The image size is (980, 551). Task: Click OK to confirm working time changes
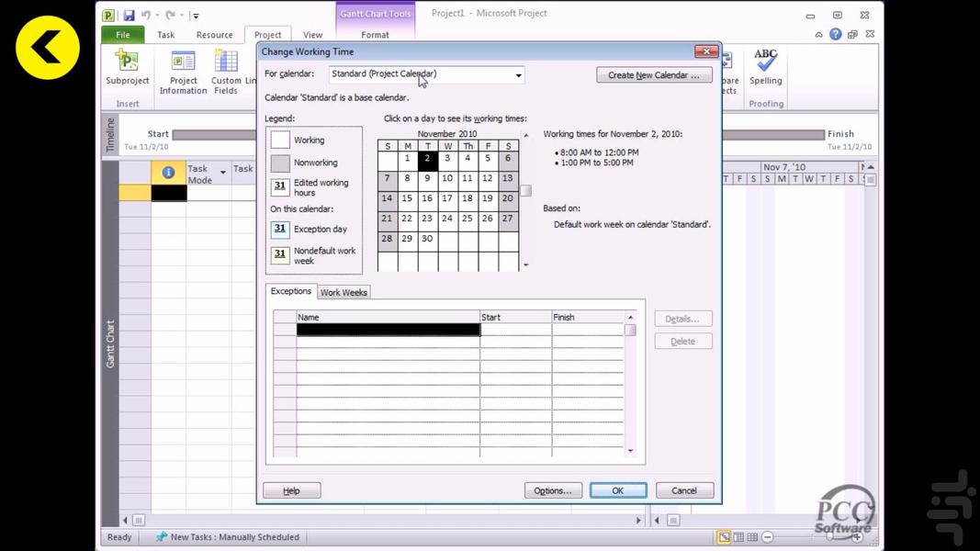[617, 490]
